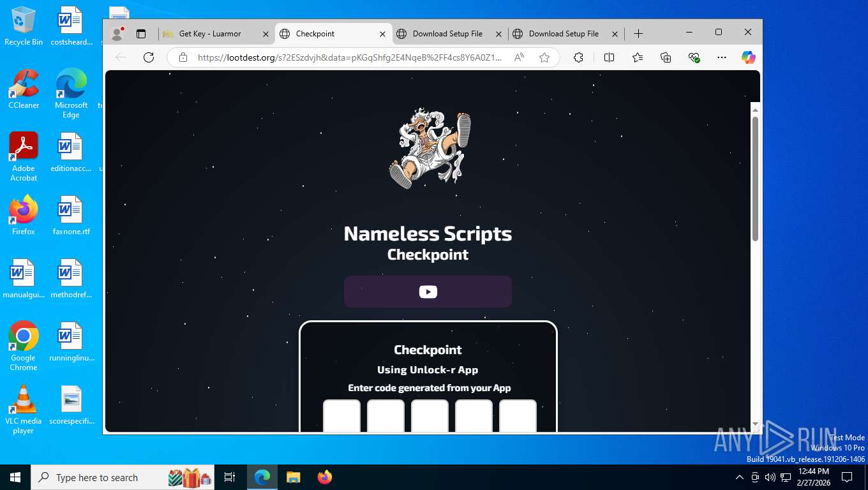Select scorespecifi image file on desktop
The height and width of the screenshot is (490, 868).
(71, 406)
